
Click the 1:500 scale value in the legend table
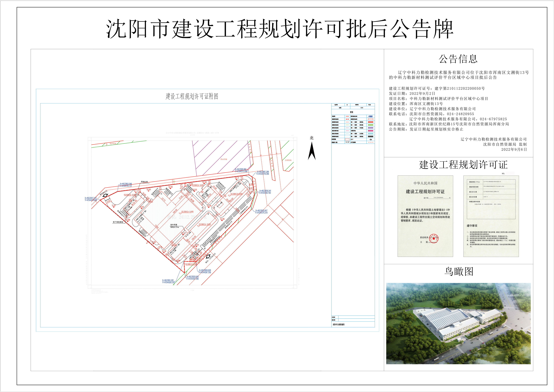coord(362,108)
